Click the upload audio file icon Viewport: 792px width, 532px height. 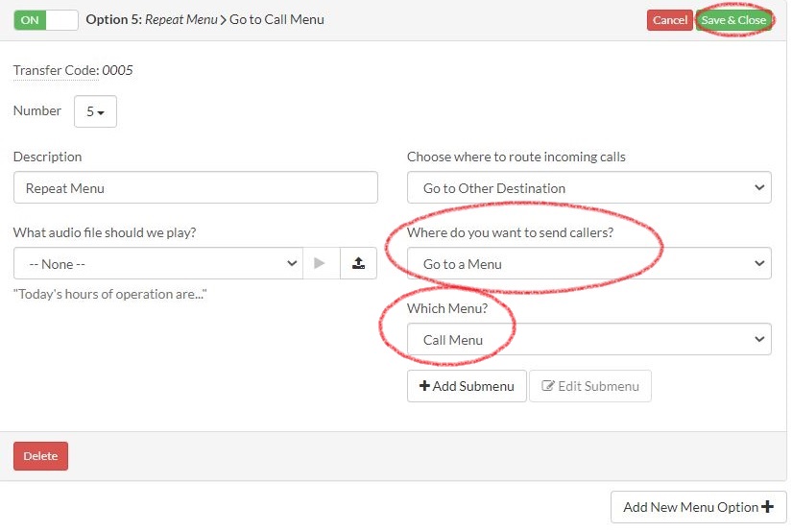[358, 264]
